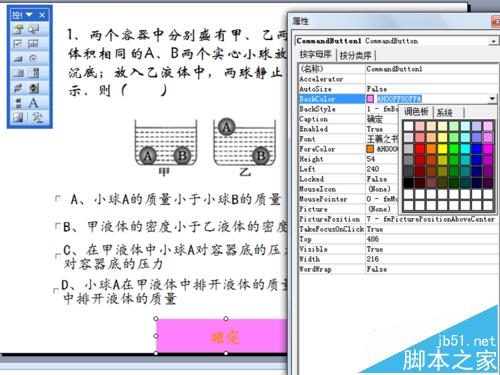Switch to 按字母序 tab
500x375 pixels.
pos(315,55)
